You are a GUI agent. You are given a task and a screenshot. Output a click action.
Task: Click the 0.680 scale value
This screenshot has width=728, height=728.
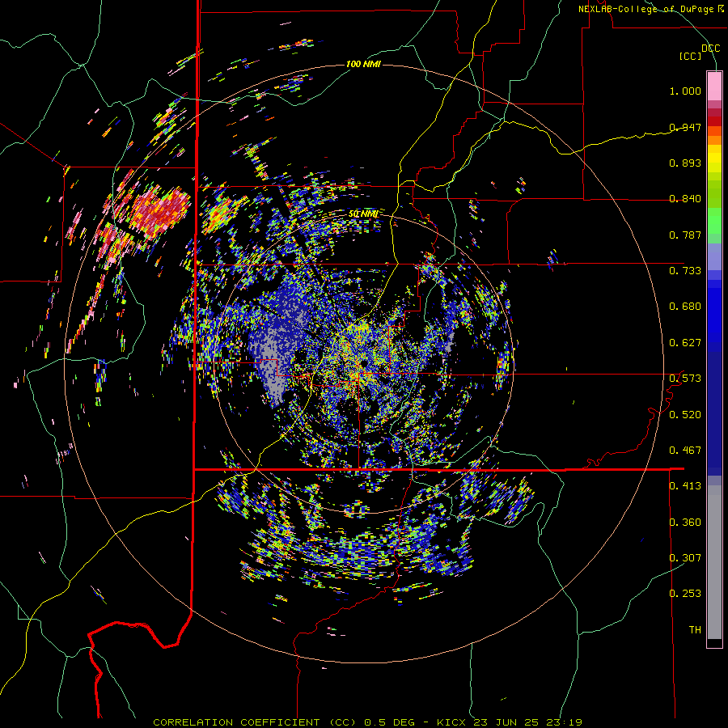tap(685, 307)
